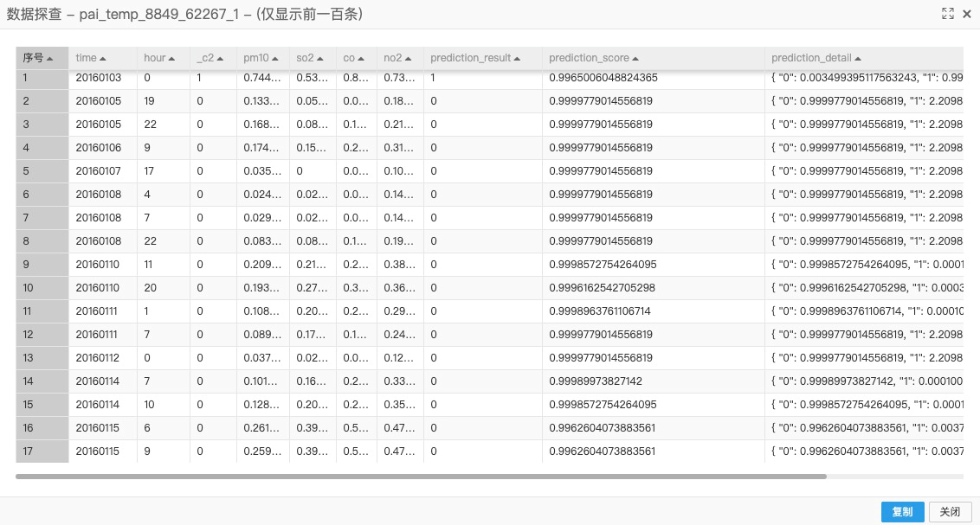
Task: Sort by hour column arrow
Action: coord(172,59)
